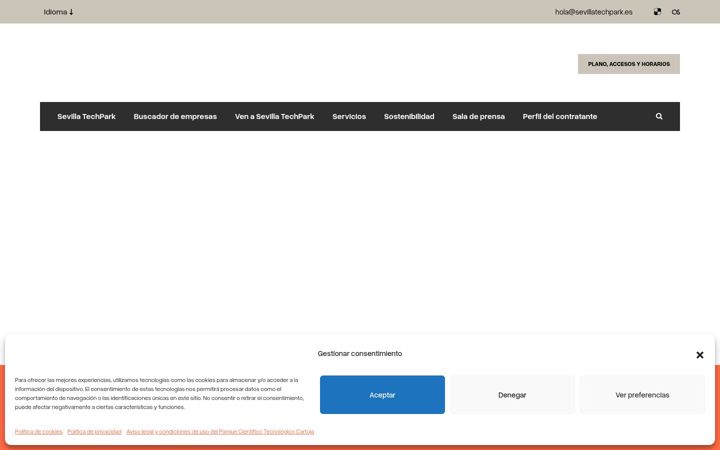Close the cookie consent dialog

coord(700,355)
